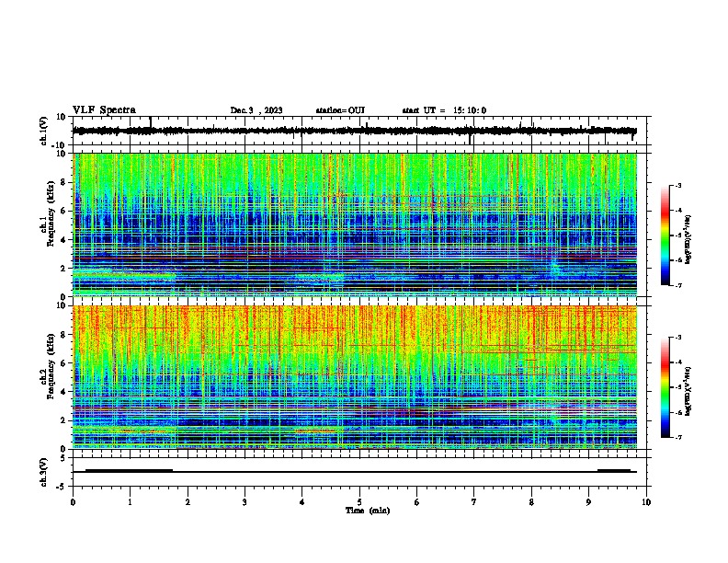Click the ch.1 spectrogram color scale bar
Viewport: 728px width, 563px height.
[x=665, y=236]
